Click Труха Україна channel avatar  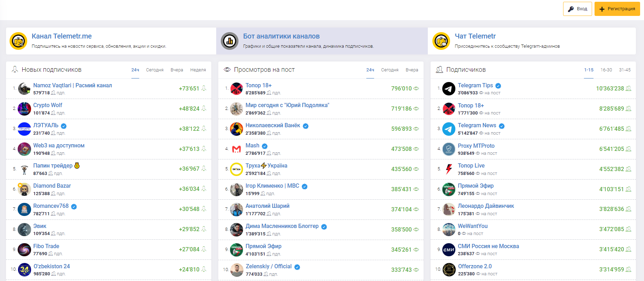pyautogui.click(x=237, y=169)
